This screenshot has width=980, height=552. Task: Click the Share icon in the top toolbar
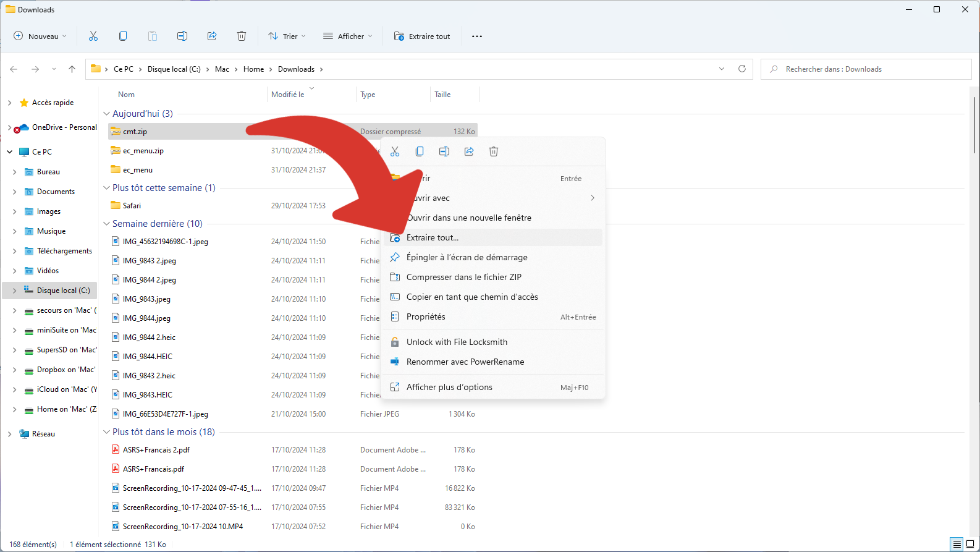(x=212, y=36)
